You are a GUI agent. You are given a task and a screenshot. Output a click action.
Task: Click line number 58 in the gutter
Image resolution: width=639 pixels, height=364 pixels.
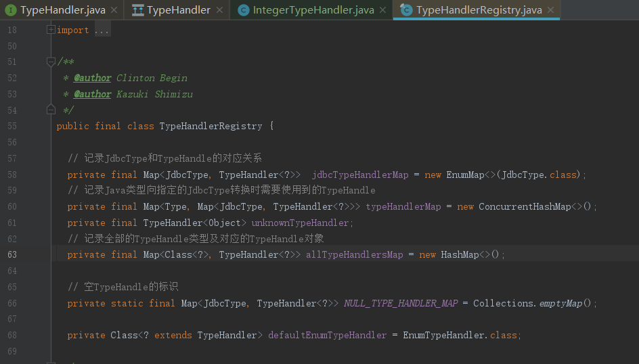(x=12, y=175)
